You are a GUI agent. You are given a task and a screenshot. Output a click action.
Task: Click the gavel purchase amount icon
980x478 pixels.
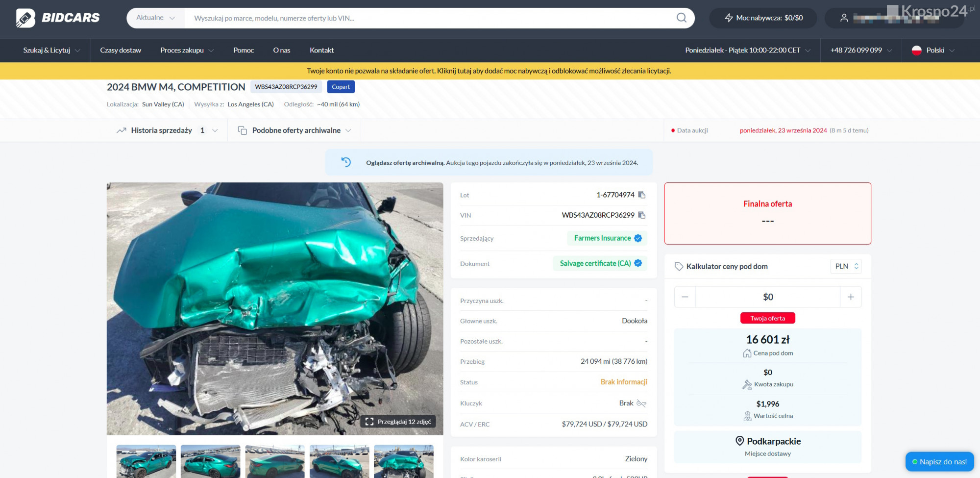747,384
